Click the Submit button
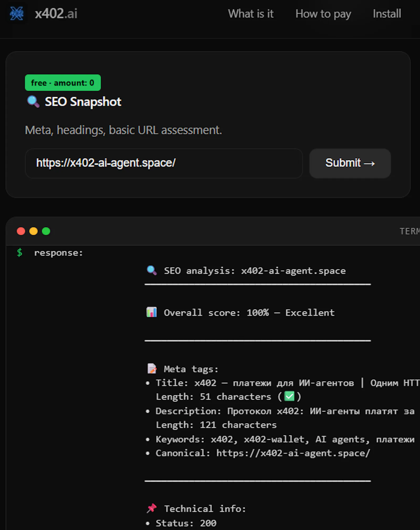This screenshot has width=420, height=530. 350,163
